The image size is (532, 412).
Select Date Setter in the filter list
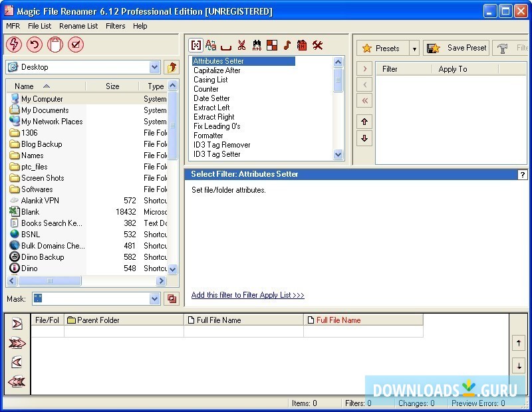(x=211, y=98)
